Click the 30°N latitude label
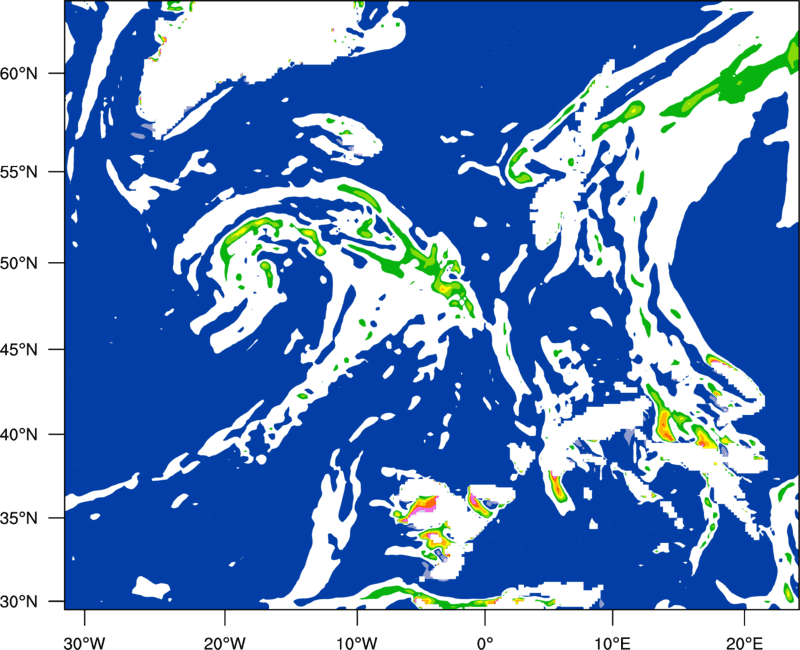The height and width of the screenshot is (650, 800). [x=19, y=602]
